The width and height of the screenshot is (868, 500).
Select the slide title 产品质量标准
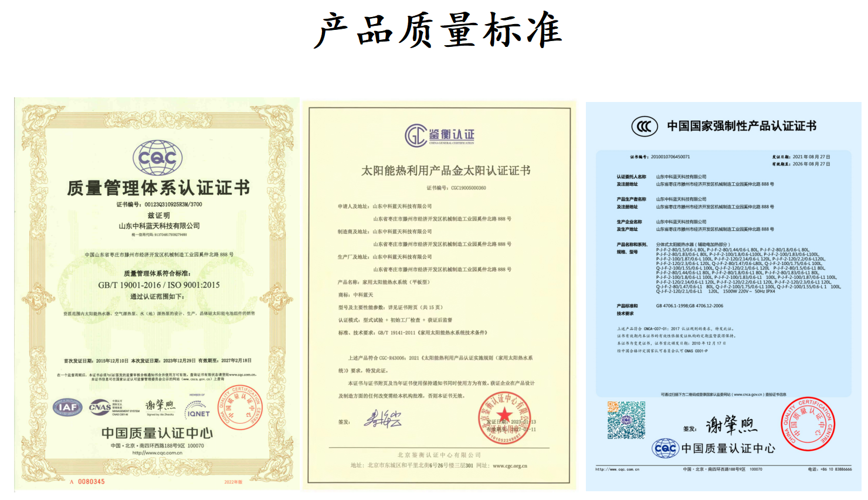click(x=438, y=30)
